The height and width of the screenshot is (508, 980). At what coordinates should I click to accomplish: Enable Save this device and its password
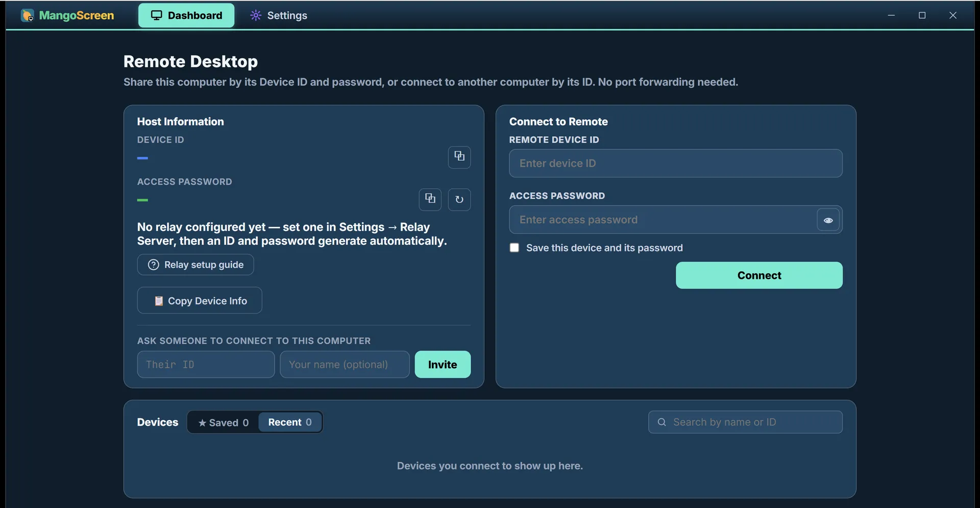(514, 248)
